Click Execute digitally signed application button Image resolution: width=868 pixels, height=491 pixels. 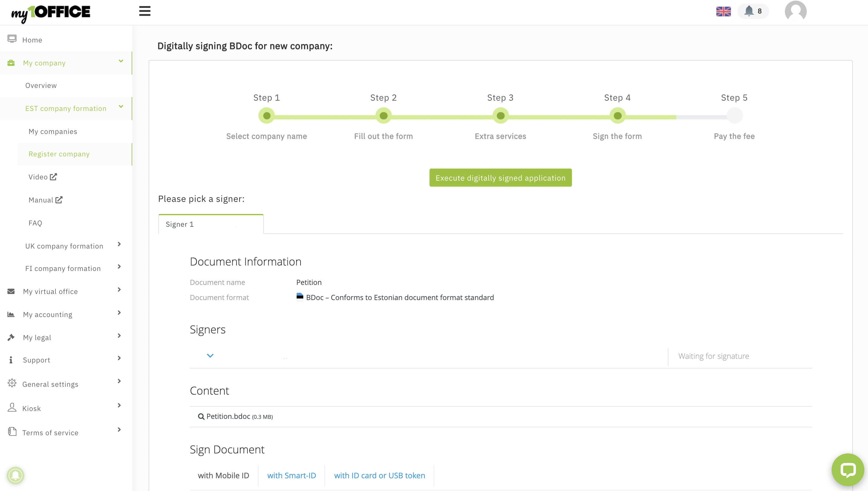tap(500, 178)
